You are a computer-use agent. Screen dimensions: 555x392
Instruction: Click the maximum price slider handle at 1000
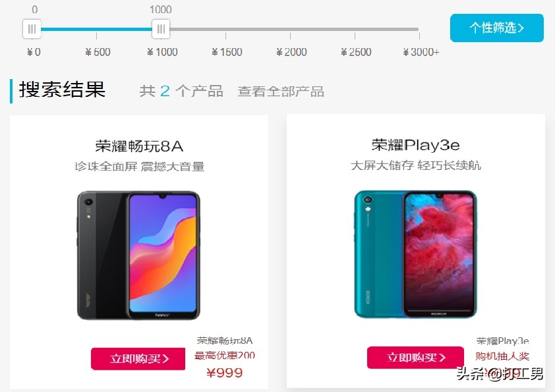161,29
